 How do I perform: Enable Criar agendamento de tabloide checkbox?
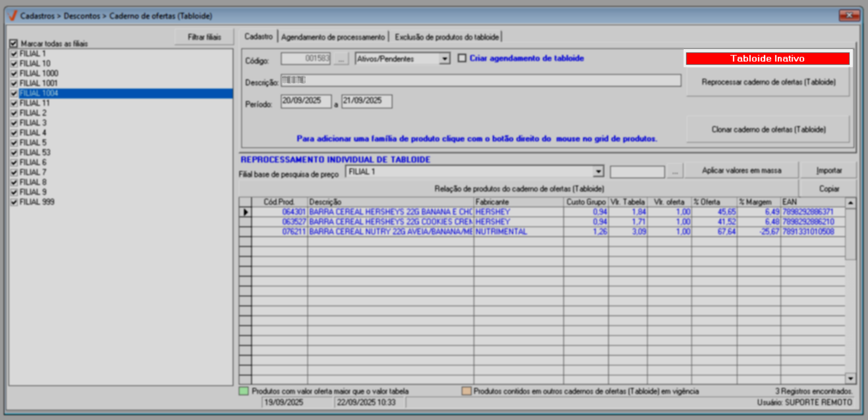pos(462,59)
